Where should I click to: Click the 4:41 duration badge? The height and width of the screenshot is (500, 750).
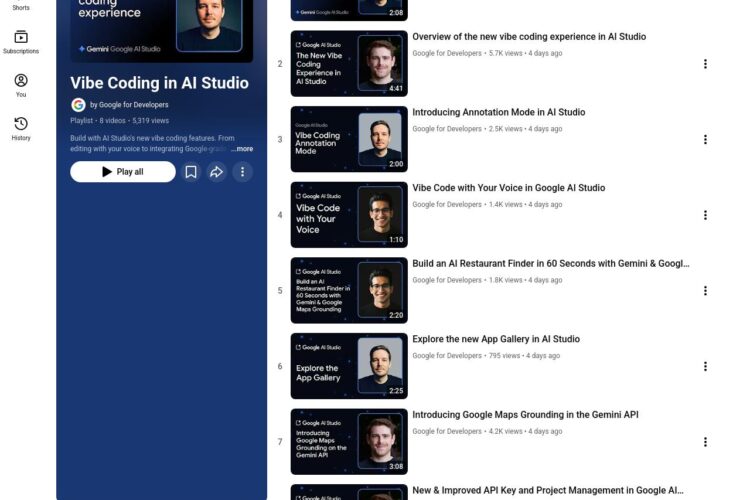(396, 89)
